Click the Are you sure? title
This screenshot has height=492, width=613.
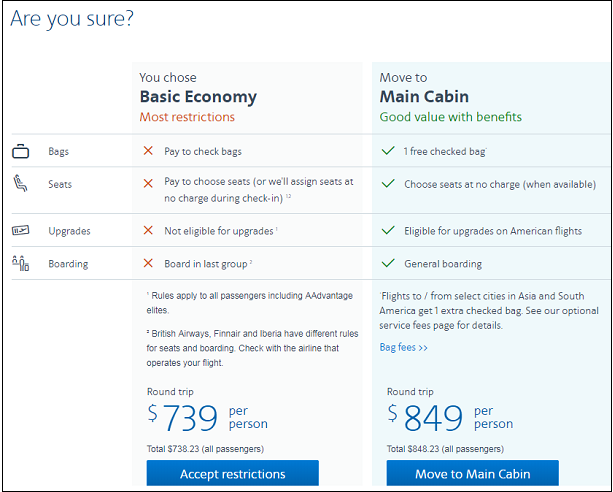tap(72, 19)
